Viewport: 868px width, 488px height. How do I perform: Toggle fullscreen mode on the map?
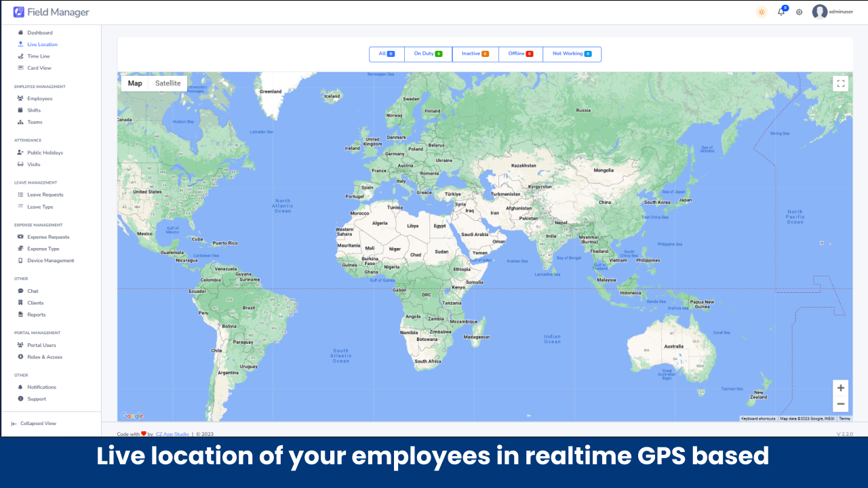click(841, 83)
